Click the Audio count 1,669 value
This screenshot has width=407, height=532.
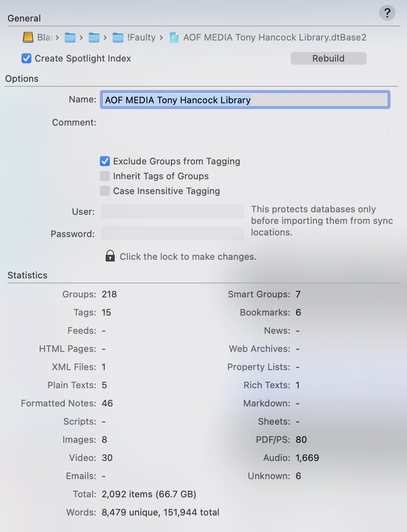point(307,458)
